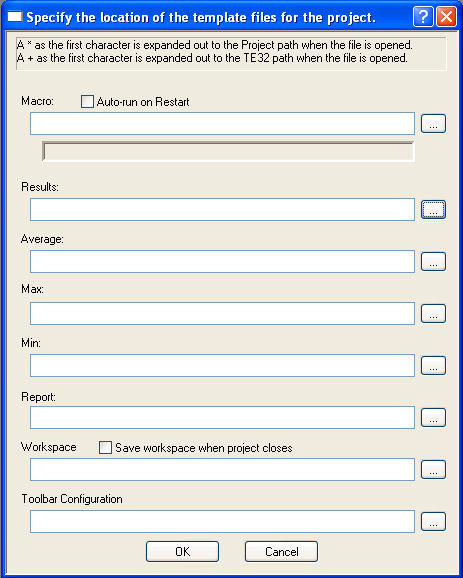Focus the Average path input field
The image size is (463, 578).
[x=222, y=261]
